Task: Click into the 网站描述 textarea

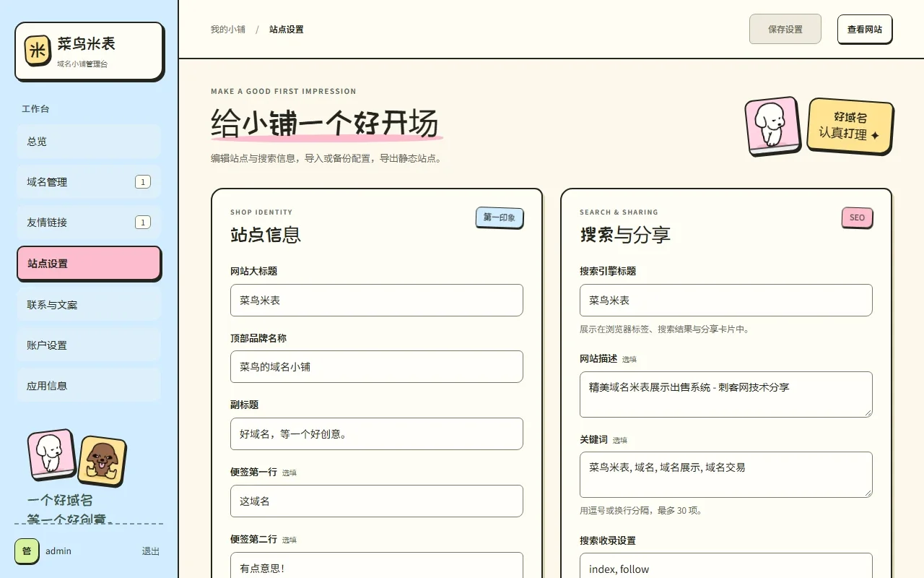Action: 726,394
